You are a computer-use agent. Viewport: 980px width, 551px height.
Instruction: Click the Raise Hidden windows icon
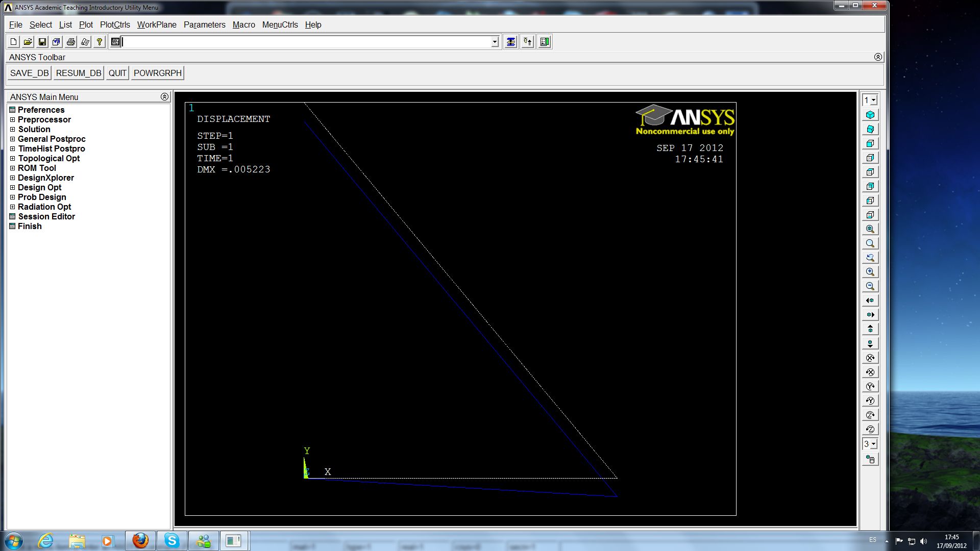point(510,42)
